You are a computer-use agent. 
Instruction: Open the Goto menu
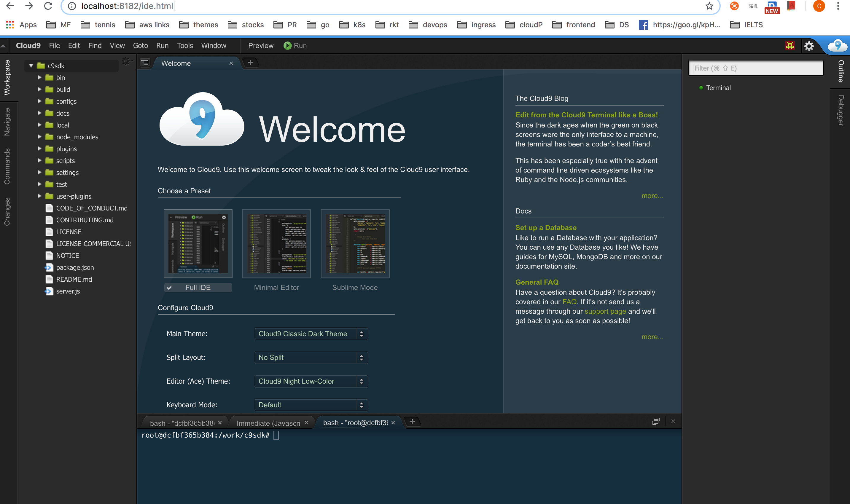tap(140, 46)
